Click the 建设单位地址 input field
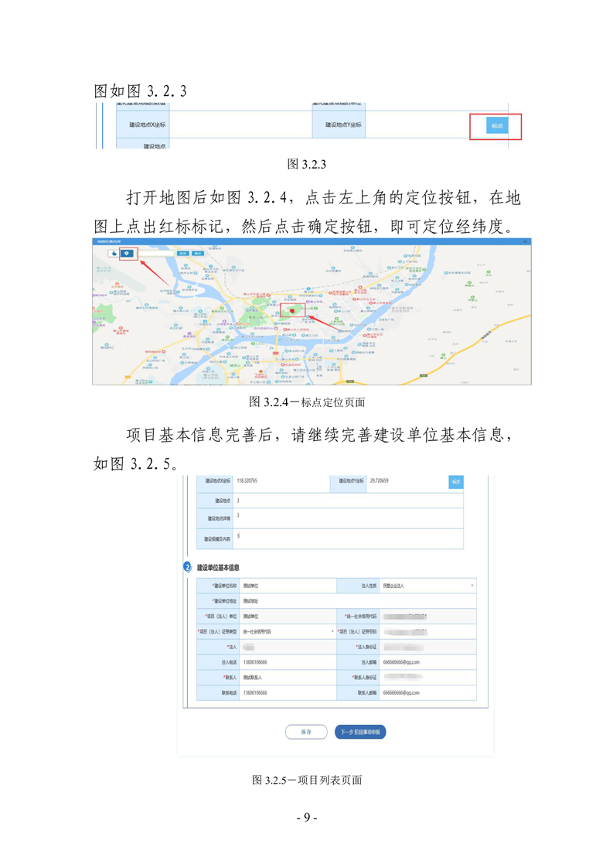This screenshot has width=613, height=868. [358, 600]
